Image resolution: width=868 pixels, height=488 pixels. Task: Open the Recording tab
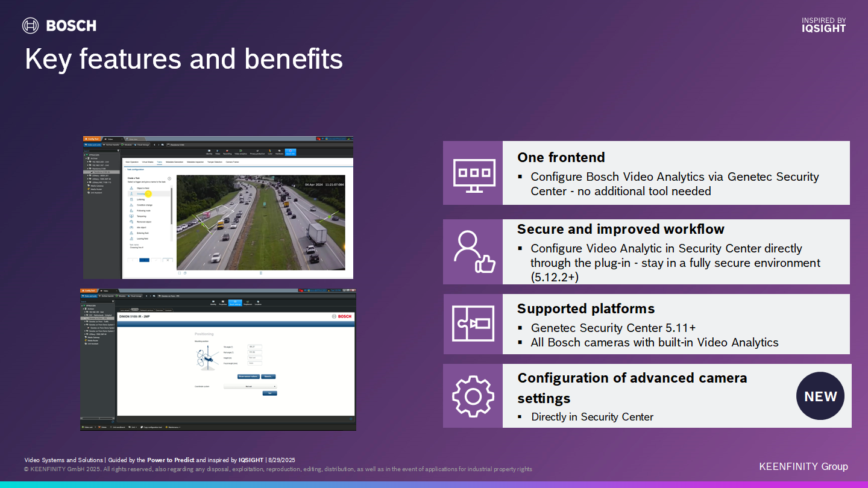coord(227,153)
